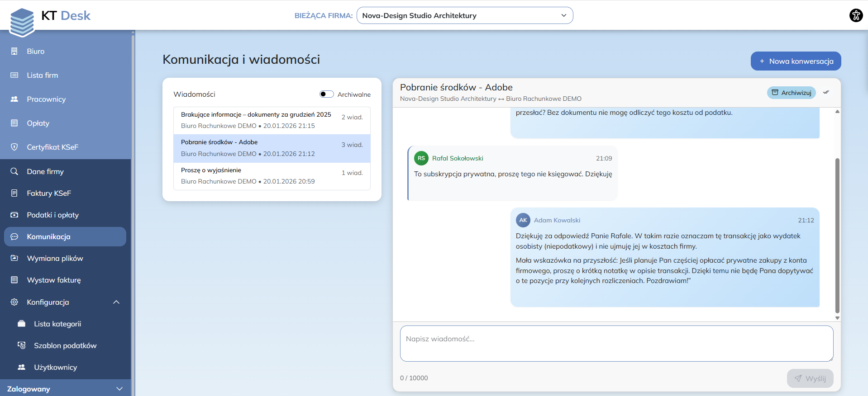
Task: Start a new conversation with Nowa konwersacja
Action: point(795,61)
